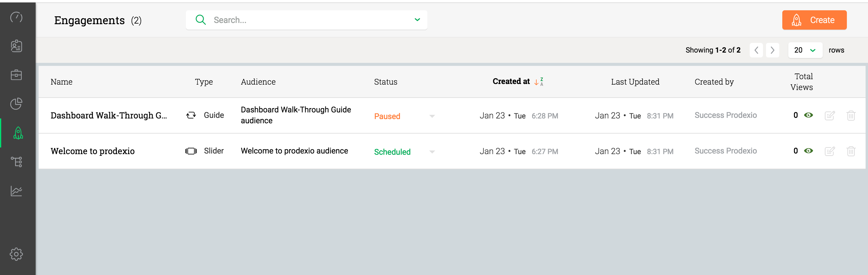Open the briefcase accounts sidebar icon
This screenshot has width=868, height=275.
(x=16, y=75)
